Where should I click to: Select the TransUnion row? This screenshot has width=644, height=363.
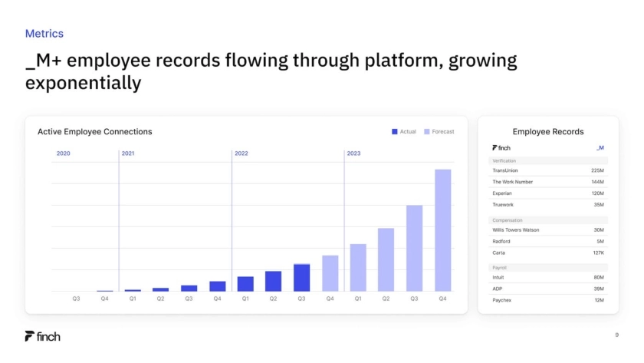coord(547,170)
